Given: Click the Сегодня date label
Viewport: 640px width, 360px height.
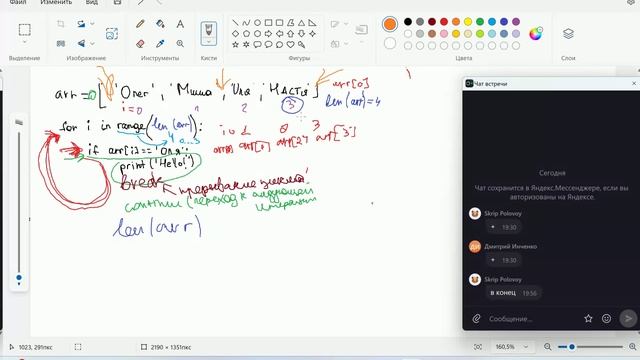Looking at the screenshot, I should coord(552,173).
